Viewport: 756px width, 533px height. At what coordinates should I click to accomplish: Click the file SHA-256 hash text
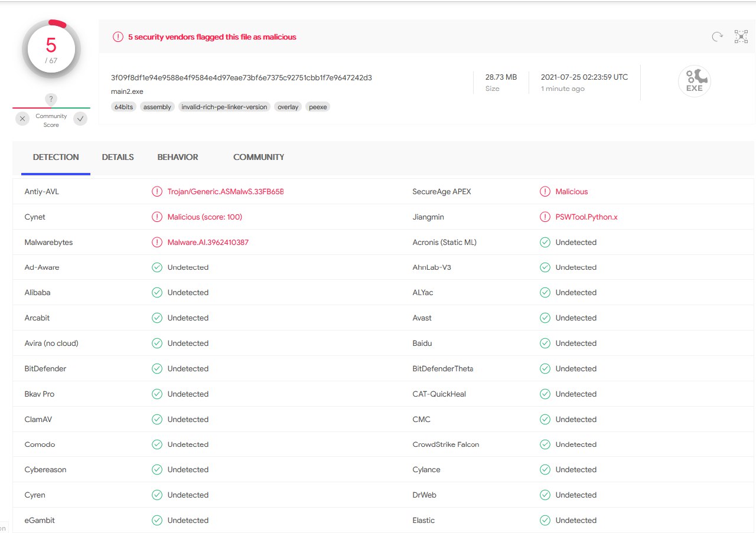click(241, 77)
